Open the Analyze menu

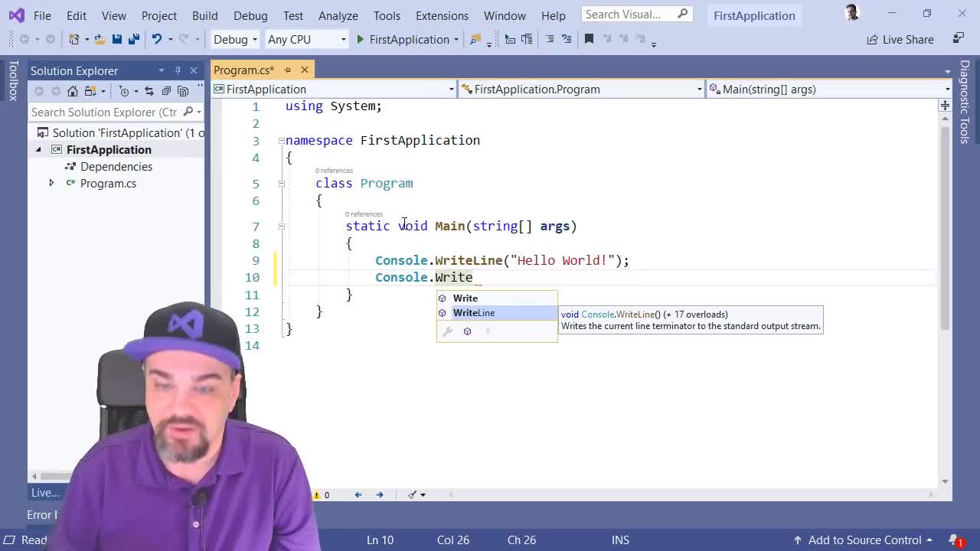pyautogui.click(x=338, y=15)
